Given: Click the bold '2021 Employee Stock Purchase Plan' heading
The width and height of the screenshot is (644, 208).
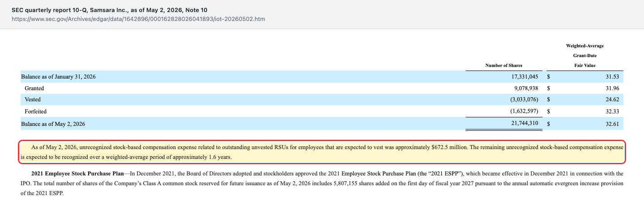Looking at the screenshot, I should coord(78,173).
